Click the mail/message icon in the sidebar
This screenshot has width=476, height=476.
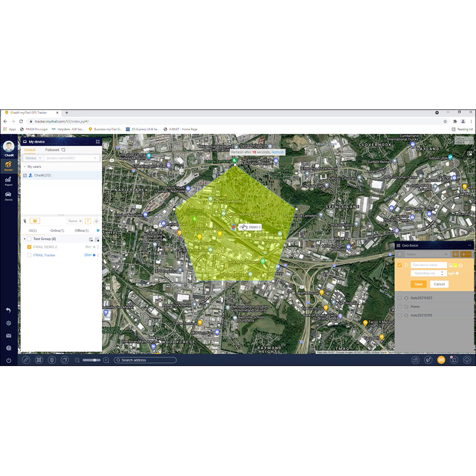(9, 336)
